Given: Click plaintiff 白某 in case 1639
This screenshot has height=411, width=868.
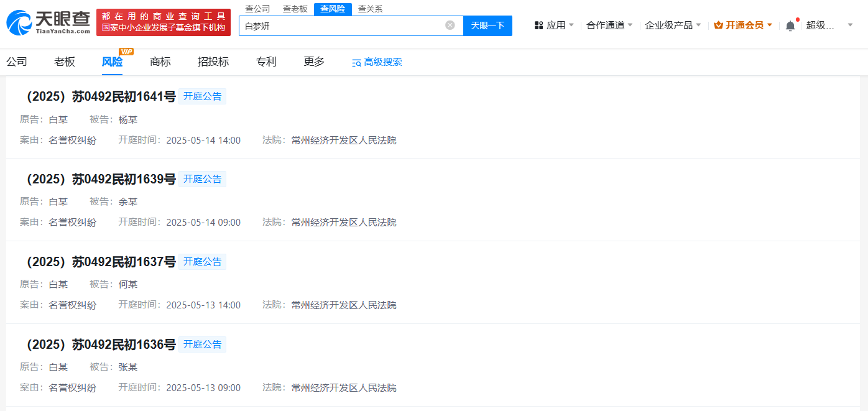Looking at the screenshot, I should (58, 201).
